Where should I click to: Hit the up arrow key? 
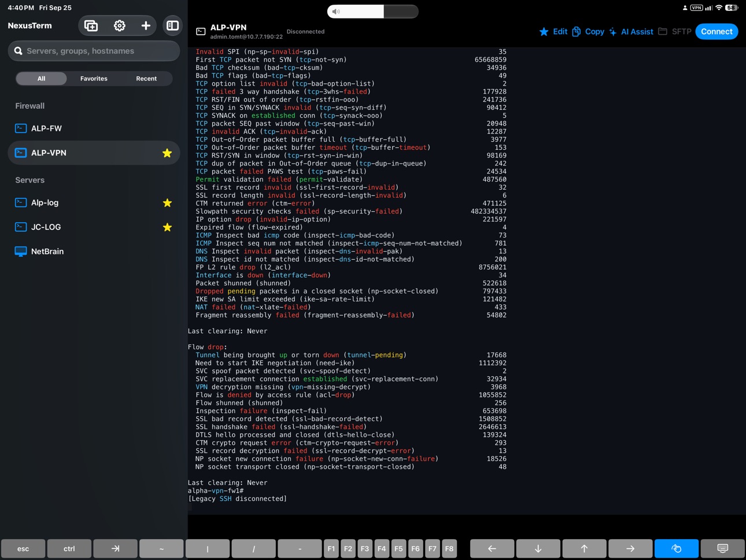coord(584,548)
